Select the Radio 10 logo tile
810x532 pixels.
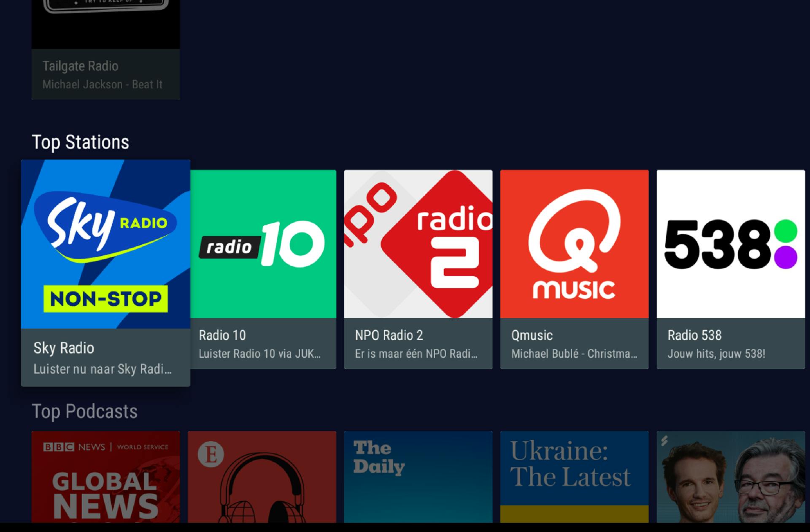click(x=263, y=244)
